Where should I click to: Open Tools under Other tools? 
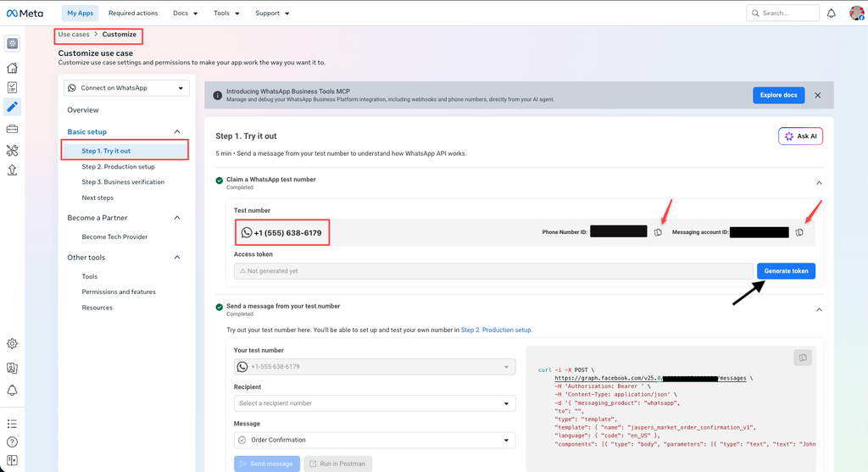(x=90, y=276)
